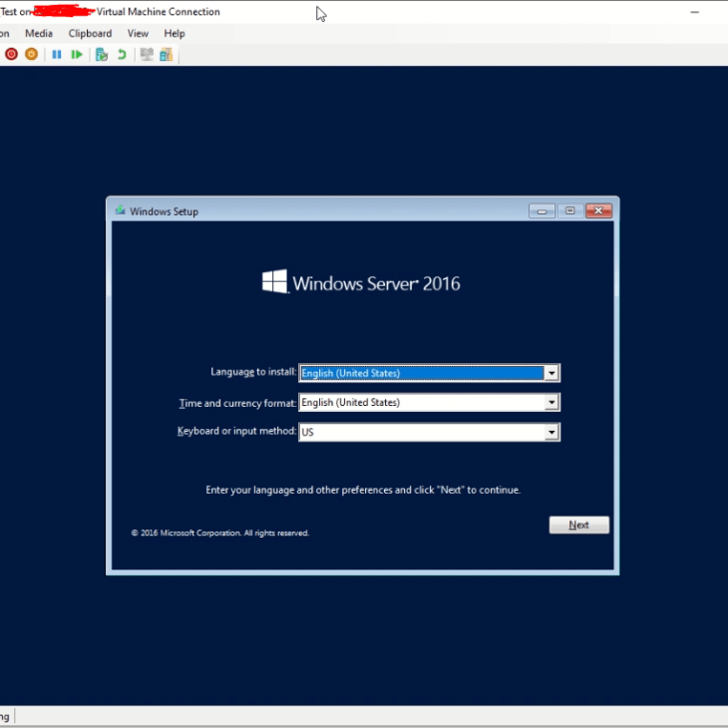Click the 'Windows Setup' title text
This screenshot has width=728, height=728.
[x=164, y=211]
